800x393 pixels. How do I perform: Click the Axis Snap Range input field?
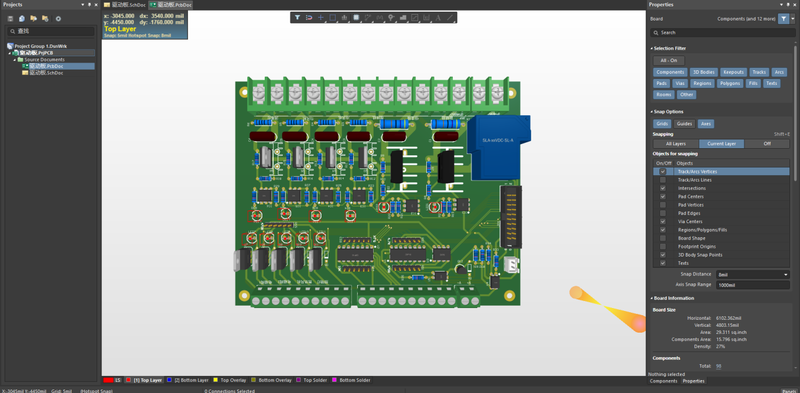[753, 285]
